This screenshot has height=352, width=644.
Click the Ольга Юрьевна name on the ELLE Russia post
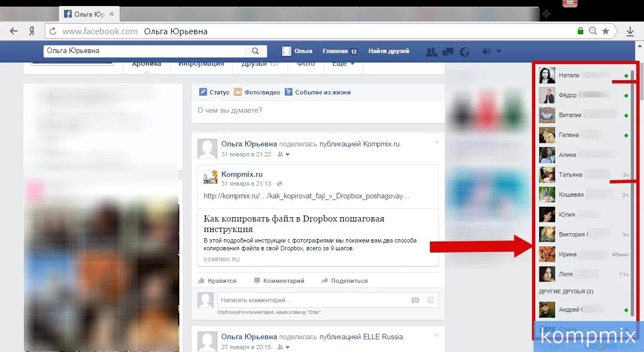pos(249,337)
